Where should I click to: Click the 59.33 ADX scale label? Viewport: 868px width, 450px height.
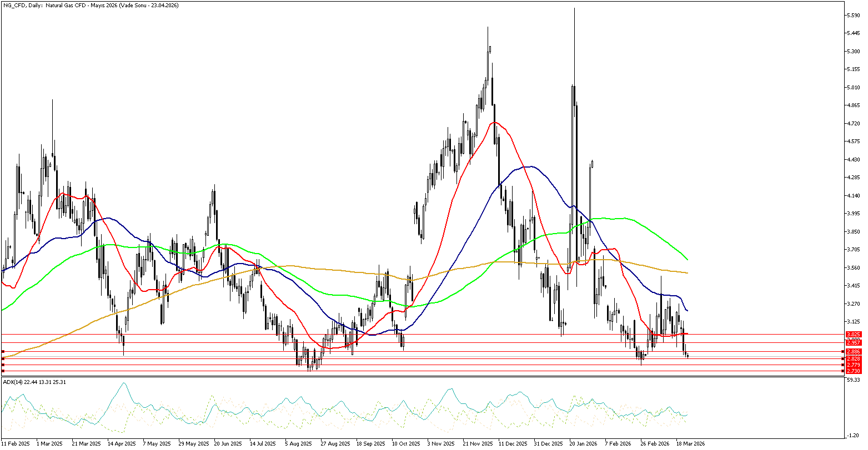pos(853,380)
